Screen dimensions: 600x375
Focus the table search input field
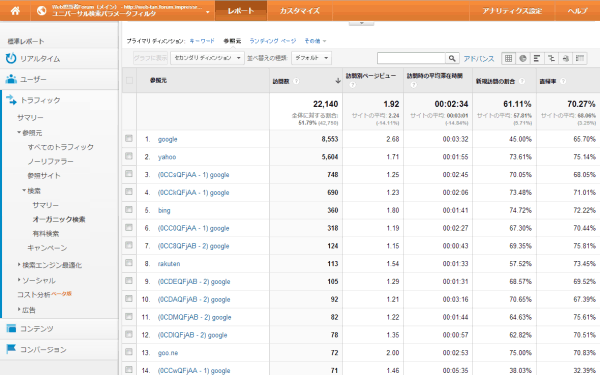tap(411, 58)
